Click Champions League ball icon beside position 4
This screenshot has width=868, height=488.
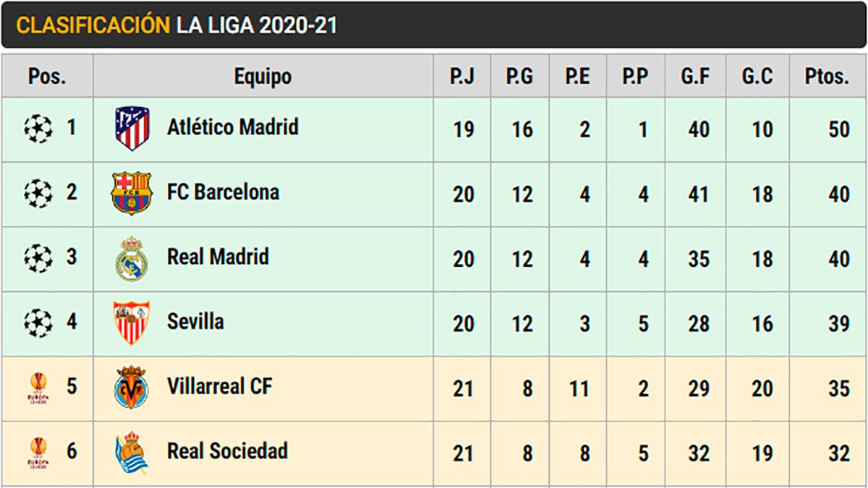pos(38,322)
